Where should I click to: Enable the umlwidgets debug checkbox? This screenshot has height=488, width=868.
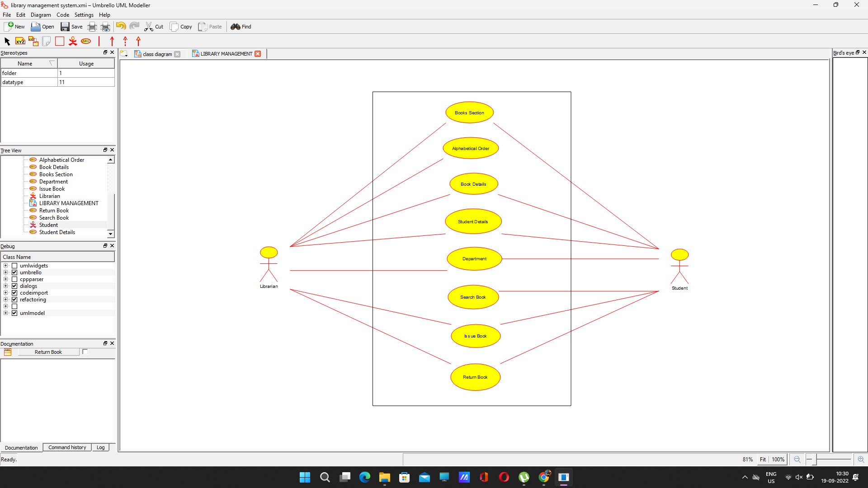[x=14, y=266]
